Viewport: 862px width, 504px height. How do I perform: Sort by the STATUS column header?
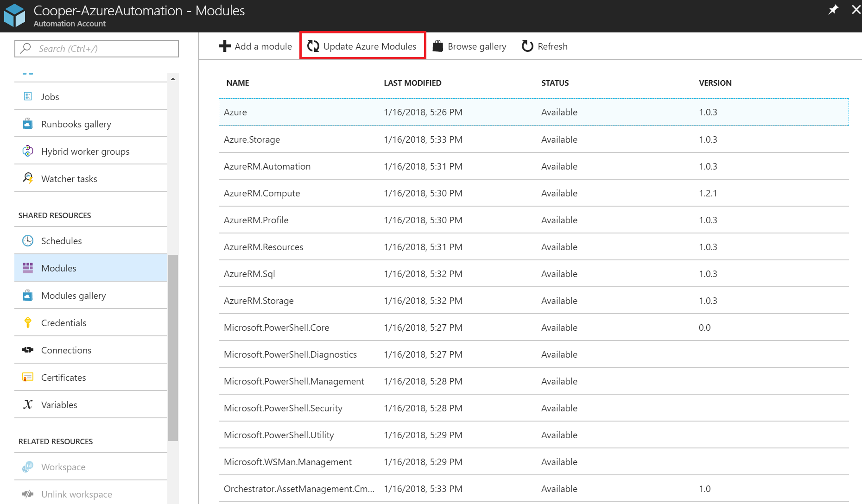coord(555,82)
